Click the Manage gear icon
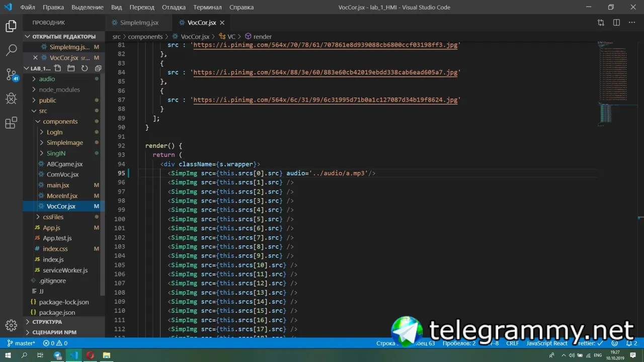This screenshot has height=362, width=644. pyautogui.click(x=11, y=325)
